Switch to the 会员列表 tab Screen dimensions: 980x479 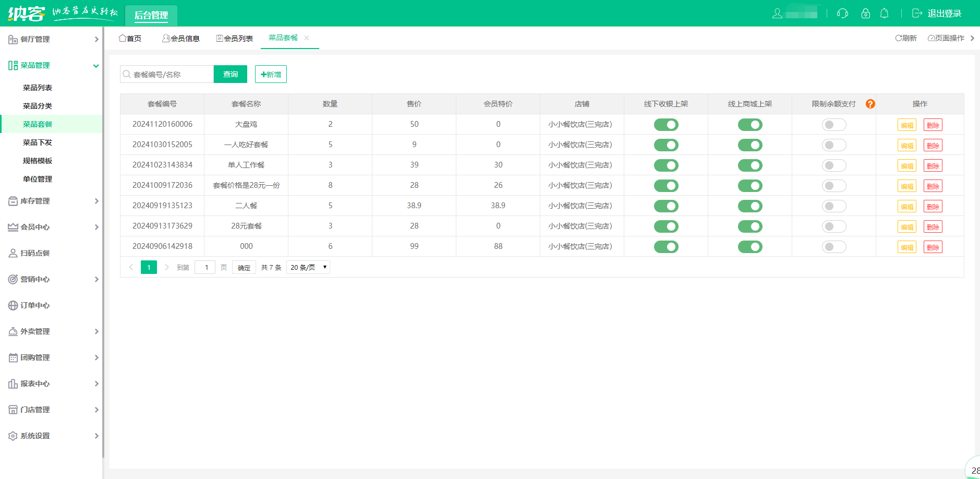pyautogui.click(x=235, y=38)
